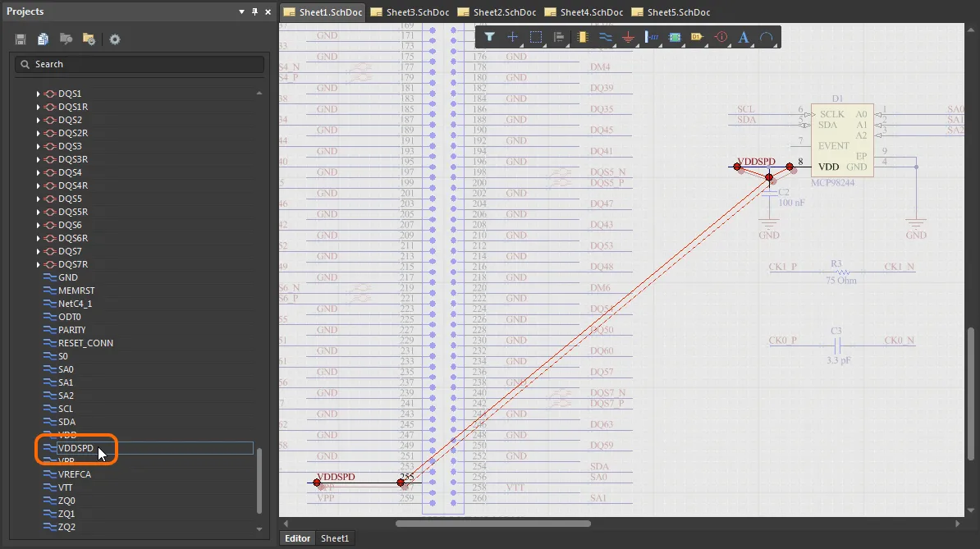Select the NetC4_1 net
This screenshot has width=980, height=549.
pos(75,304)
